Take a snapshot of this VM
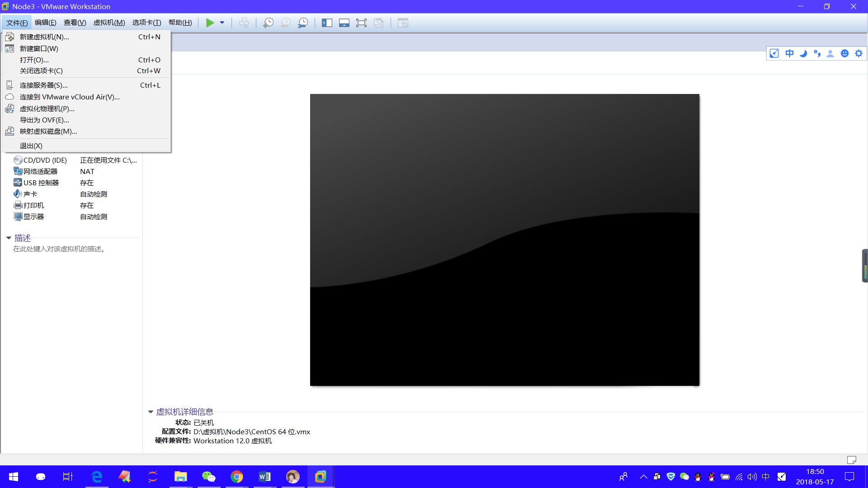The image size is (868, 488). pyautogui.click(x=268, y=23)
